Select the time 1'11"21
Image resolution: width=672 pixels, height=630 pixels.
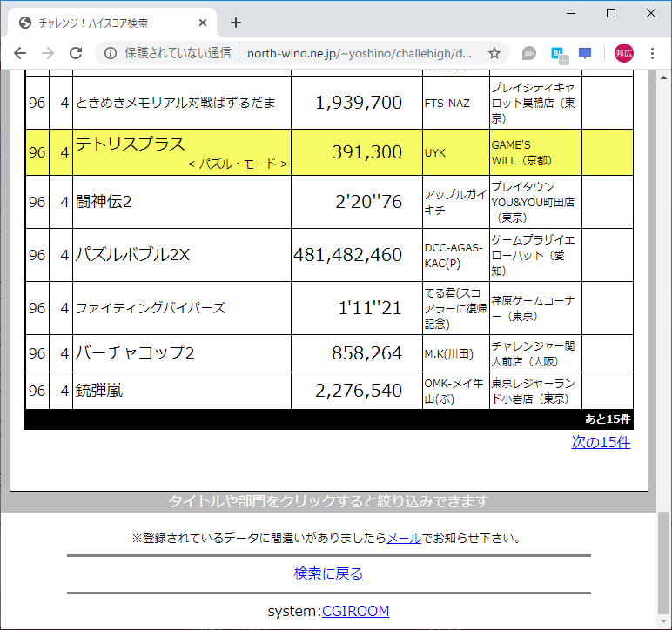[370, 307]
